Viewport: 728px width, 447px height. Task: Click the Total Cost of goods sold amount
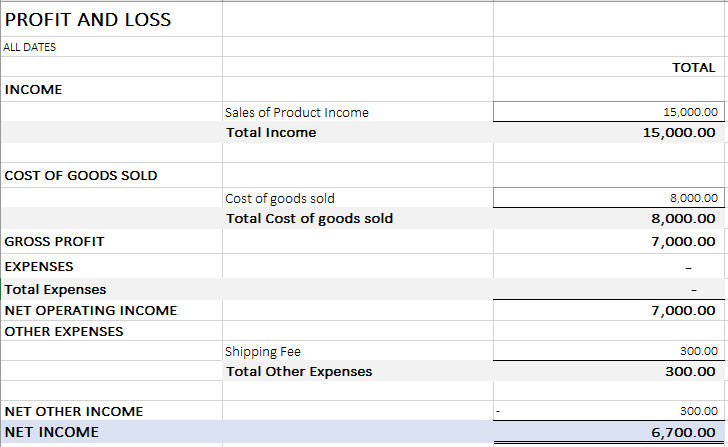point(683,218)
